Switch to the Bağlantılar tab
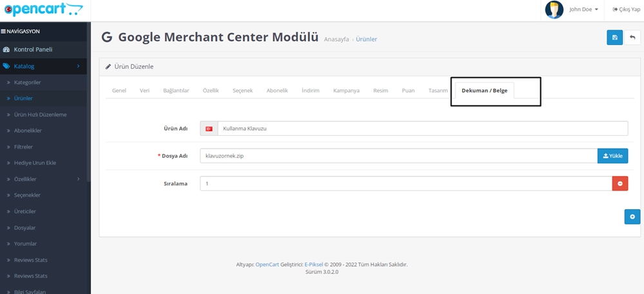The width and height of the screenshot is (644, 294). coord(176,91)
